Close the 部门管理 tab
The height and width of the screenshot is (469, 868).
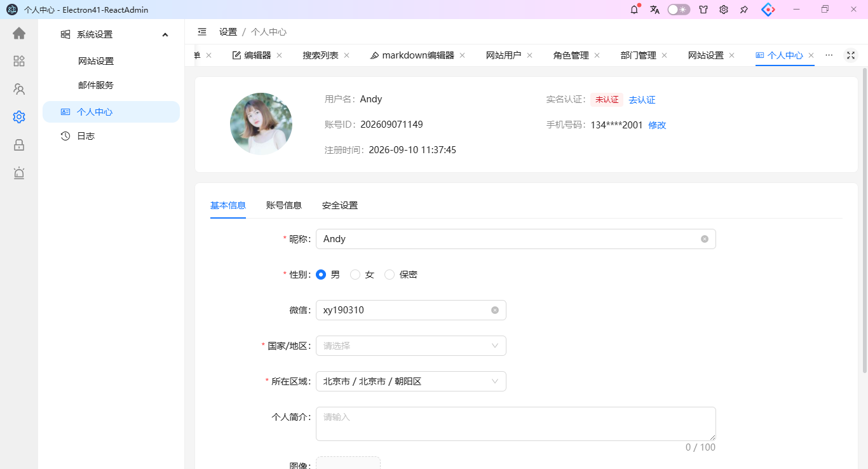[x=665, y=55]
